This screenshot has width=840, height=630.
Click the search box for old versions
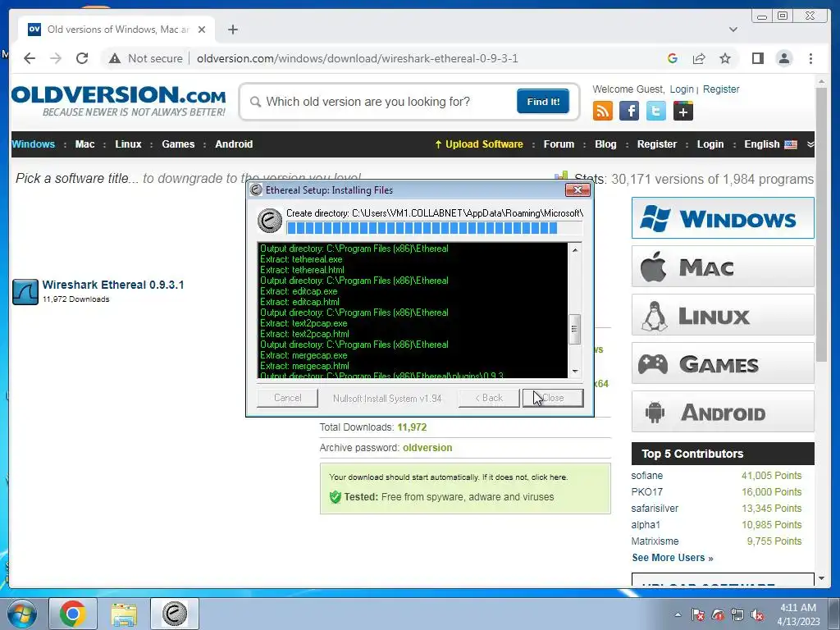[x=383, y=102]
